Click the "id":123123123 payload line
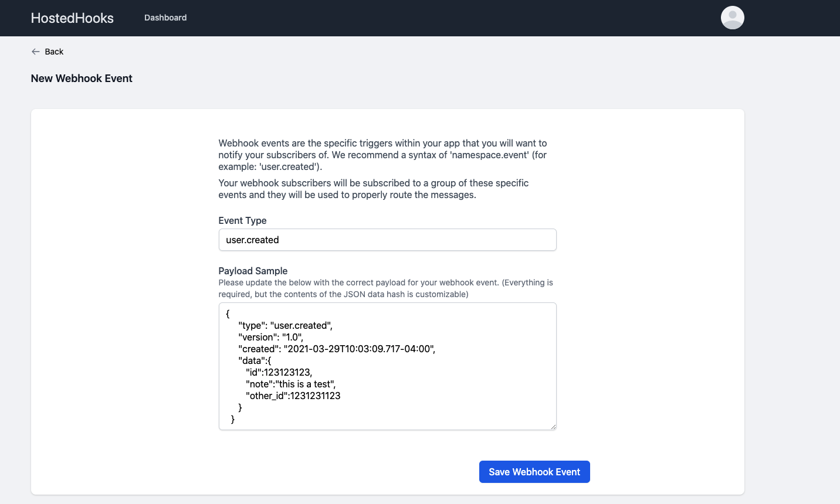840x504 pixels. [279, 372]
